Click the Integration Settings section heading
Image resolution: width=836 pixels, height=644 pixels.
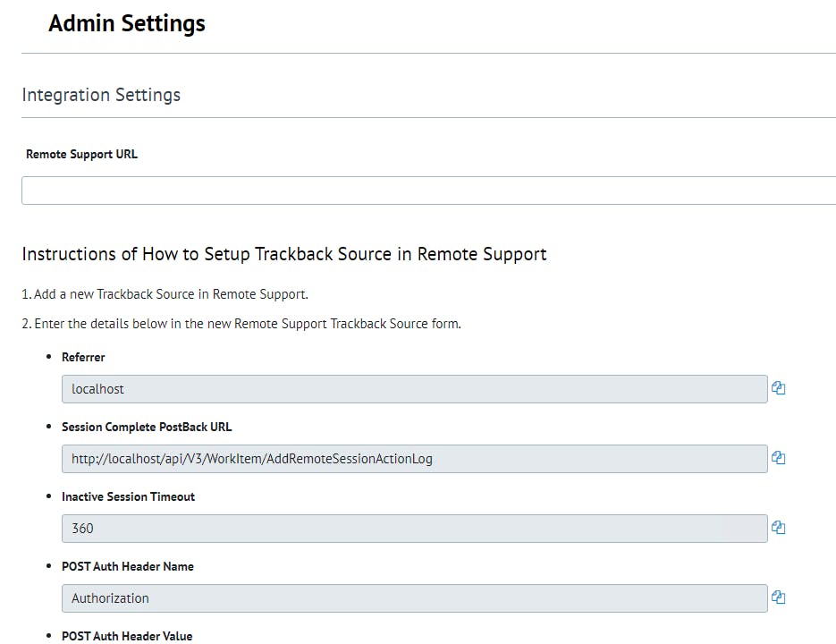coord(101,95)
